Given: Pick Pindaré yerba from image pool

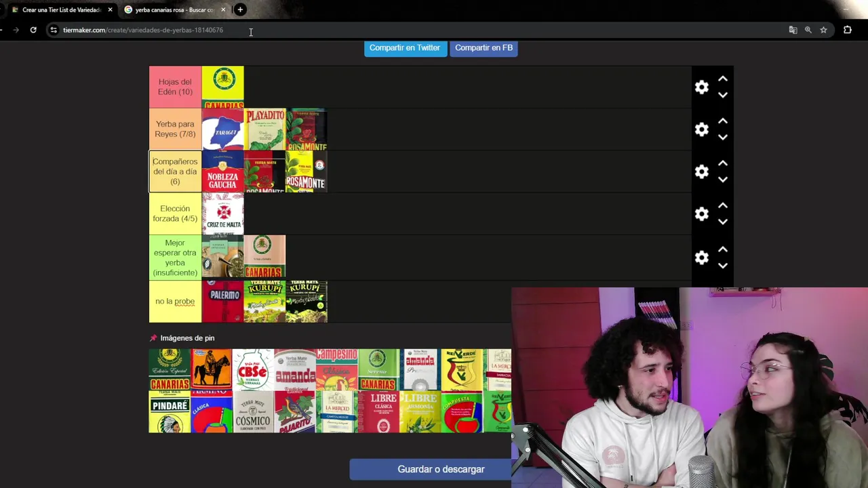Looking at the screenshot, I should 170,412.
